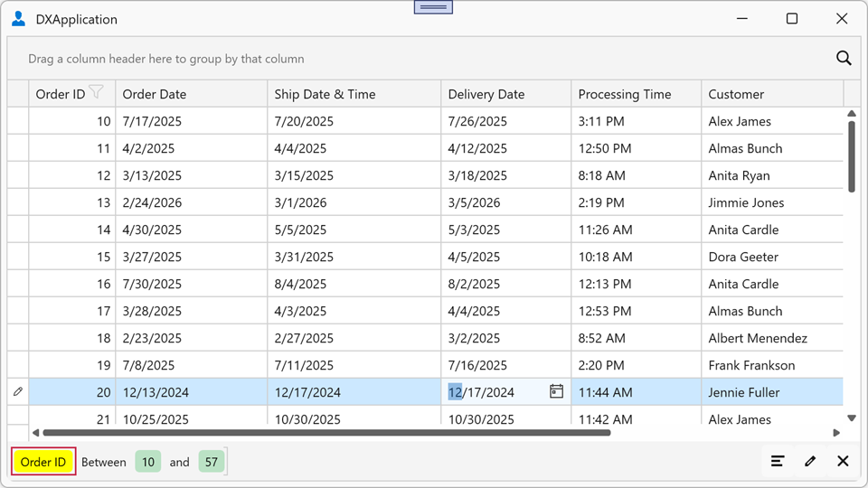This screenshot has height=488, width=868.
Task: Click the Jimmie Jones customer cell
Action: click(x=772, y=202)
